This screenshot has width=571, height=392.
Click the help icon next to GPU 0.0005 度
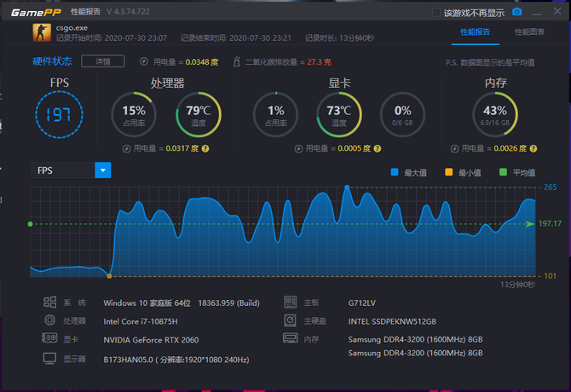coord(378,148)
